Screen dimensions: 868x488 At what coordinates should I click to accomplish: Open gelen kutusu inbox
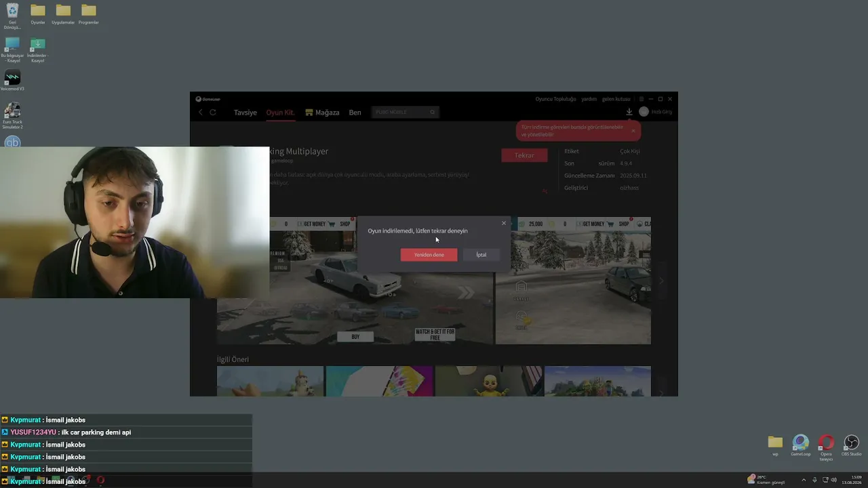point(616,99)
